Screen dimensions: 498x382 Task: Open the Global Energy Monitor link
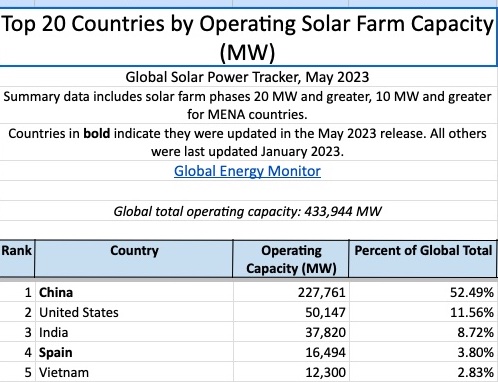(247, 171)
